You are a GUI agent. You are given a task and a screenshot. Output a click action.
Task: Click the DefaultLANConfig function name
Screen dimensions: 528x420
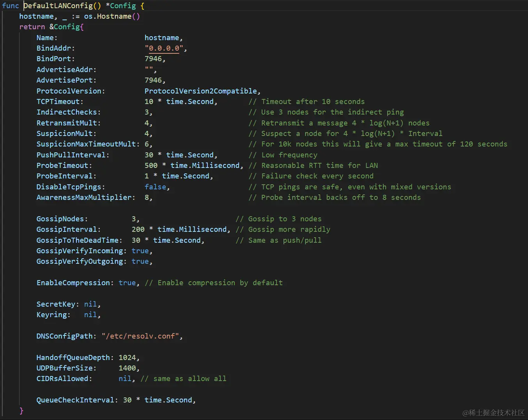(58, 6)
